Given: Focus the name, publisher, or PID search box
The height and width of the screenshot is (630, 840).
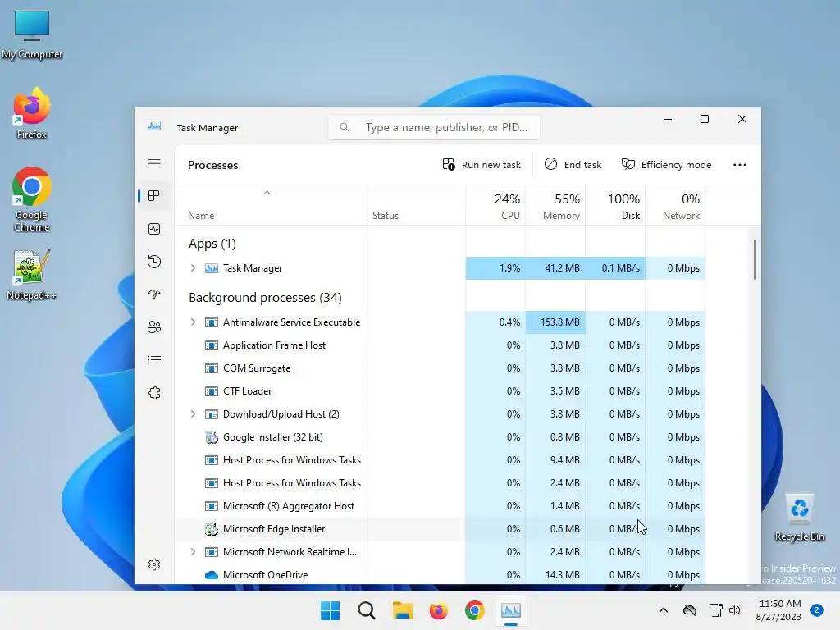Looking at the screenshot, I should coord(434,127).
